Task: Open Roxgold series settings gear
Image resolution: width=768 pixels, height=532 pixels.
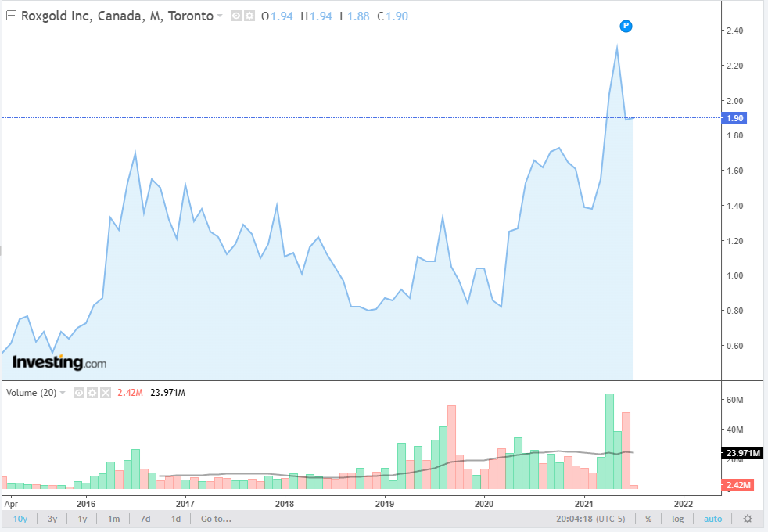Action: click(249, 16)
